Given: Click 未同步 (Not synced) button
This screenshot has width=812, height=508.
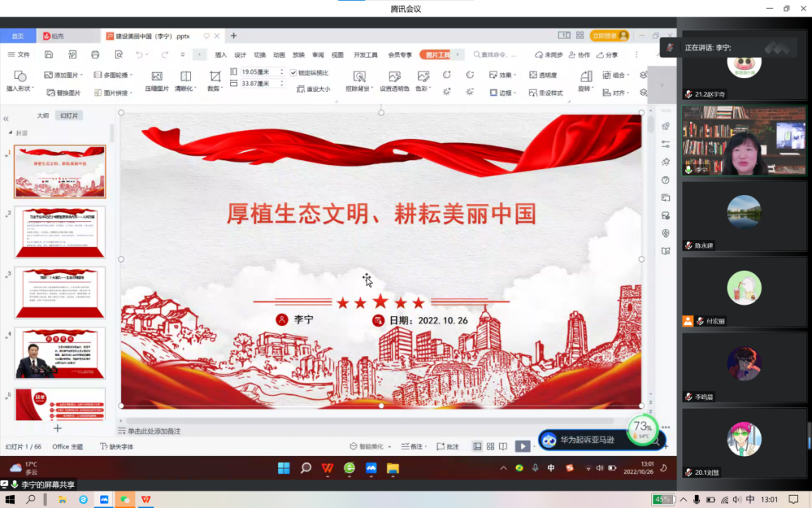Looking at the screenshot, I should (549, 54).
